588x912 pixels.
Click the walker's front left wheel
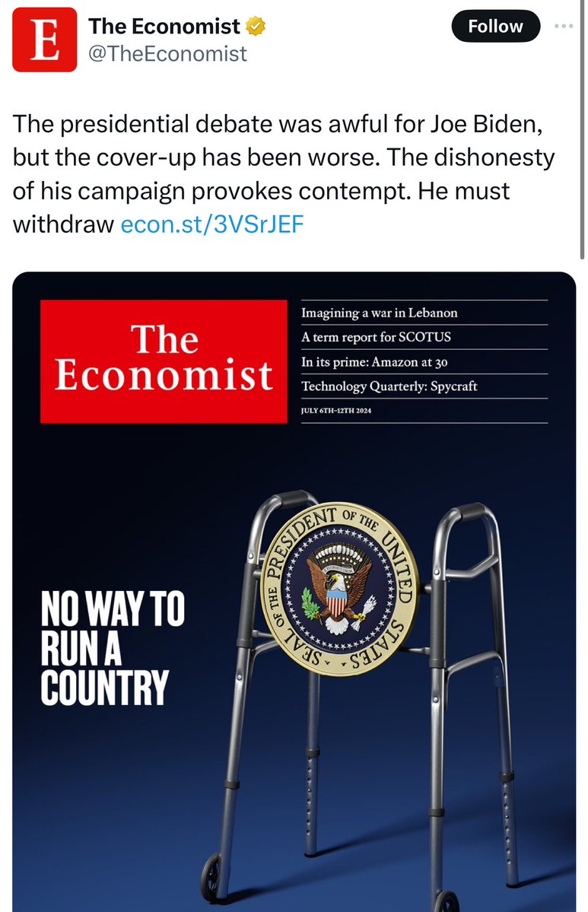[x=211, y=875]
